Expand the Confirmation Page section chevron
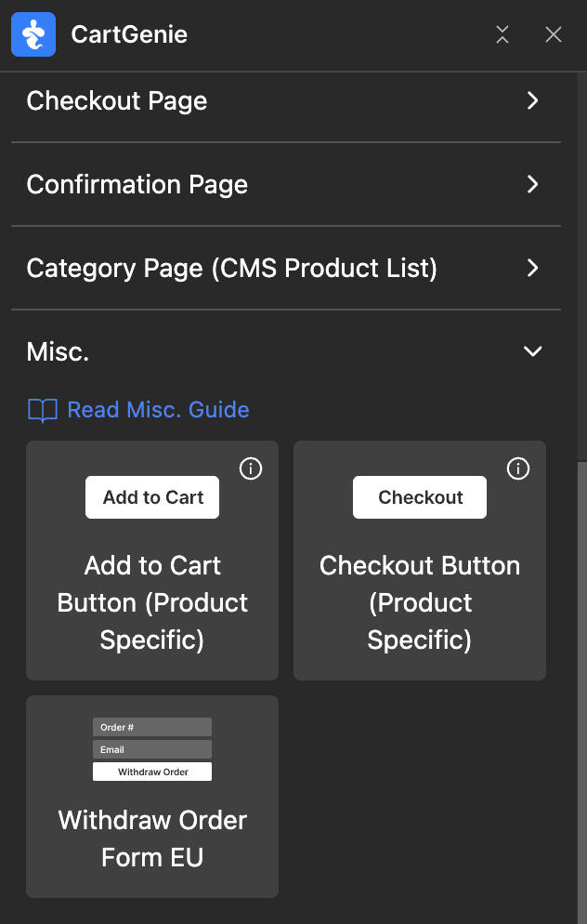The image size is (587, 924). click(533, 184)
